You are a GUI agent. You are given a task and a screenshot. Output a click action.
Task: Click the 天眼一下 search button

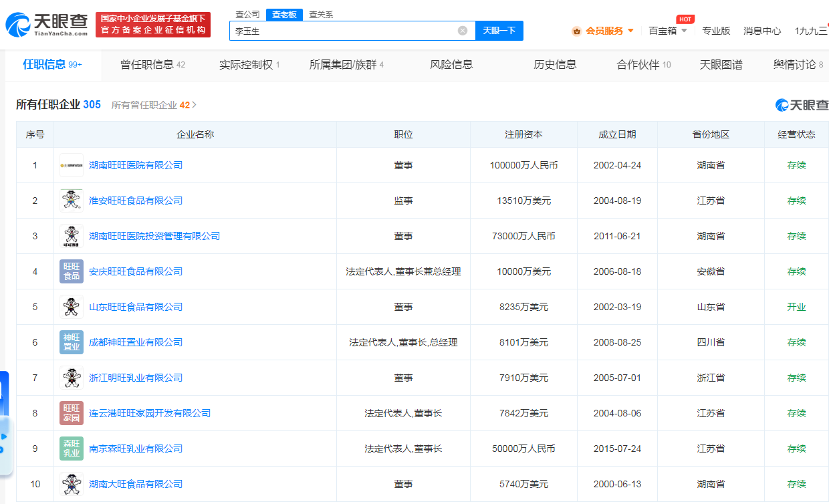point(499,31)
